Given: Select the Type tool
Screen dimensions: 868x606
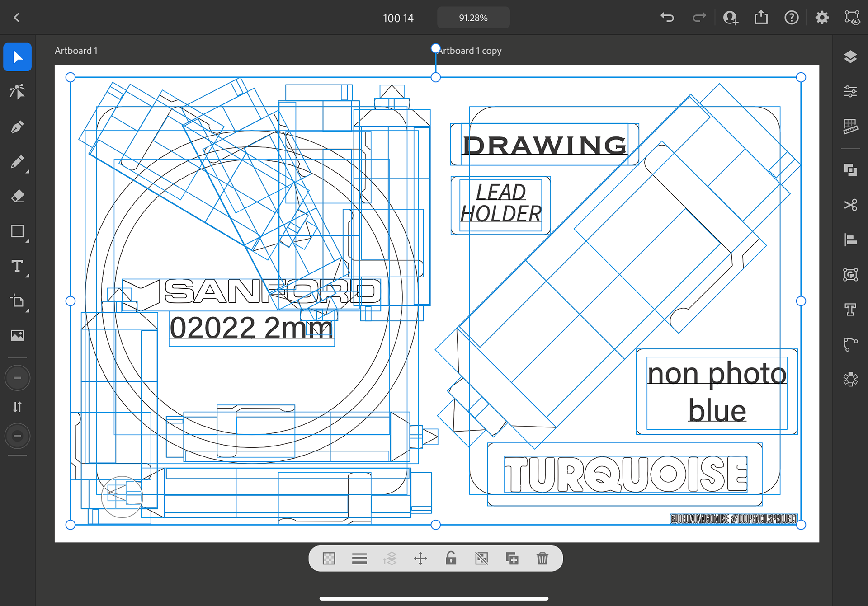Looking at the screenshot, I should pyautogui.click(x=17, y=266).
